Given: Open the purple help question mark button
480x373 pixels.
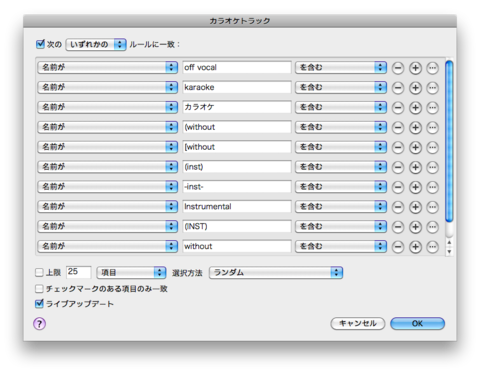Looking at the screenshot, I should coord(39,323).
